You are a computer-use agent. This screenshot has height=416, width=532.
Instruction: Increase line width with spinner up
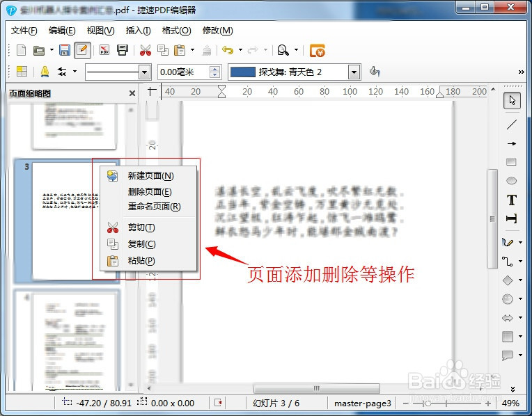coord(214,69)
